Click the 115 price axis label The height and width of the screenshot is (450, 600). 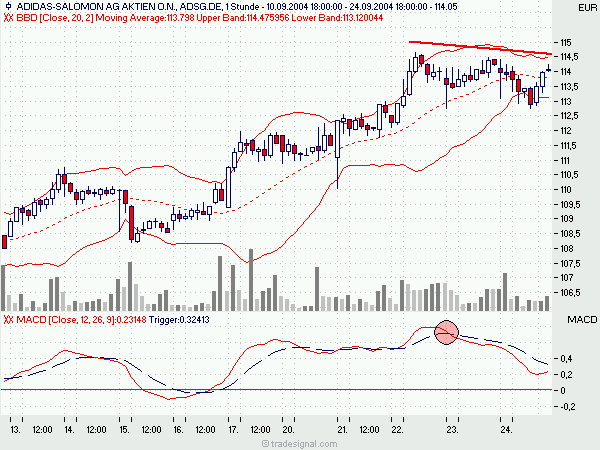[566, 42]
